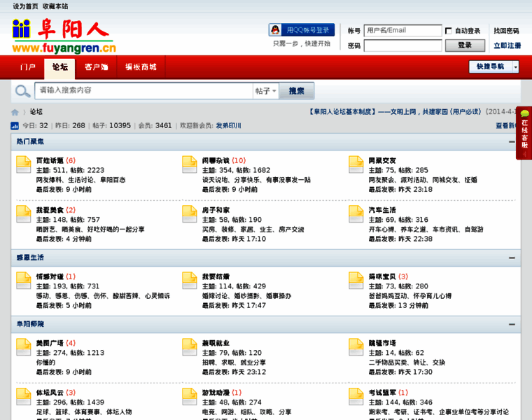This screenshot has height=420, width=532.
Task: Open the 模板商城 nav tab
Action: pyautogui.click(x=141, y=67)
